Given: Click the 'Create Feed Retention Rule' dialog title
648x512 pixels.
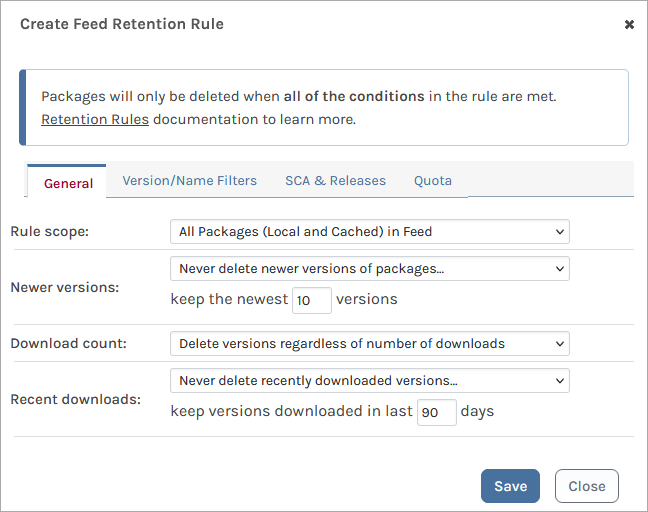Looking at the screenshot, I should (x=122, y=23).
